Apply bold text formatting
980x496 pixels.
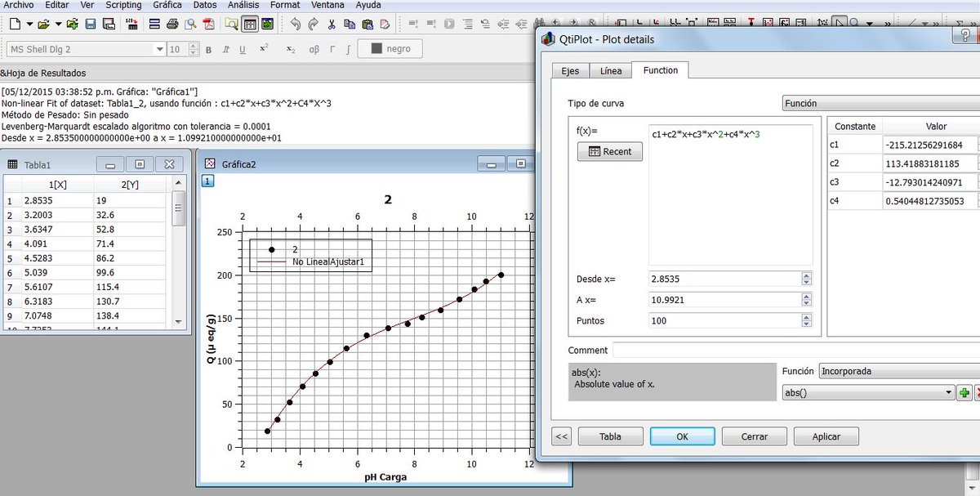pyautogui.click(x=209, y=50)
